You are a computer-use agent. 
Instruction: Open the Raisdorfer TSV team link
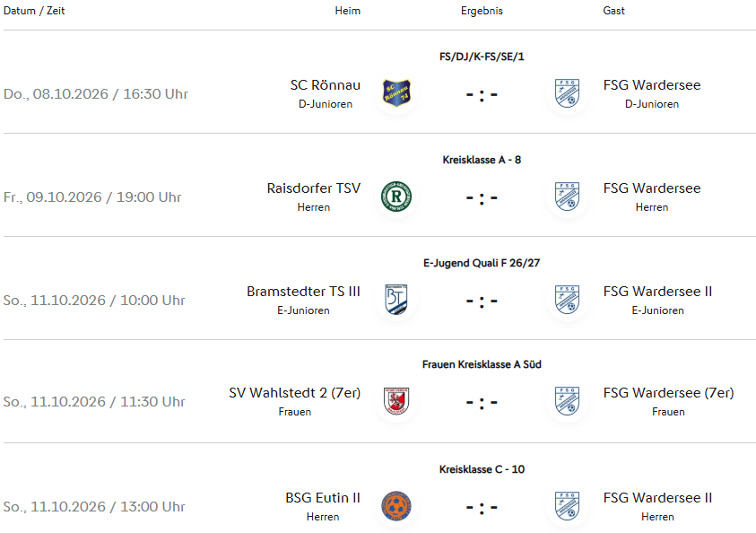(x=314, y=188)
